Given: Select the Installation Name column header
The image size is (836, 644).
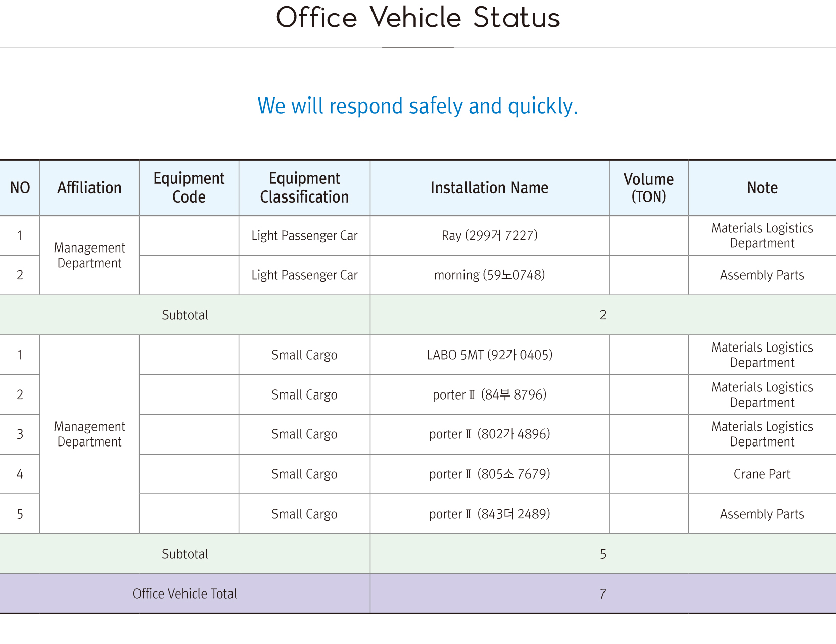Looking at the screenshot, I should (x=489, y=188).
